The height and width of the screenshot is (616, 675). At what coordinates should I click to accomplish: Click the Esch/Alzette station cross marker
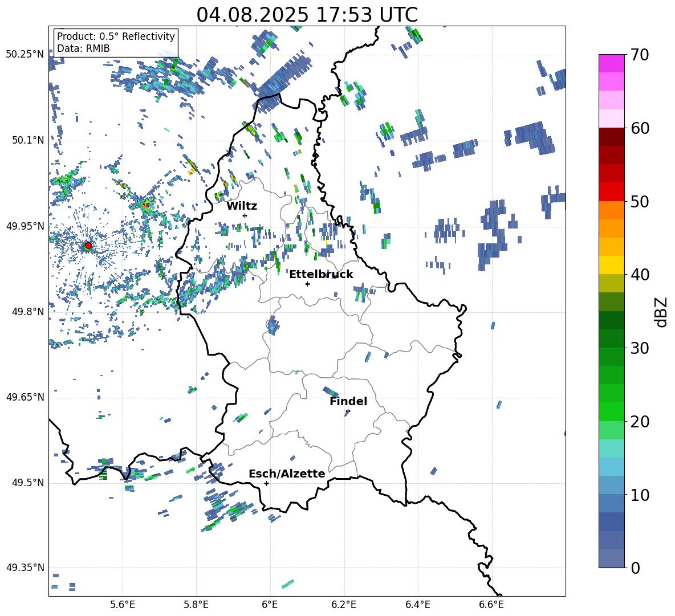pos(266,483)
